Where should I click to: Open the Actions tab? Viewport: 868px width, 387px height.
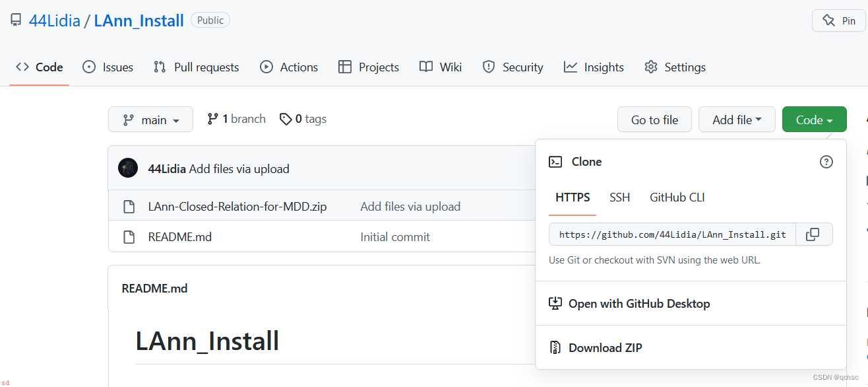[289, 67]
